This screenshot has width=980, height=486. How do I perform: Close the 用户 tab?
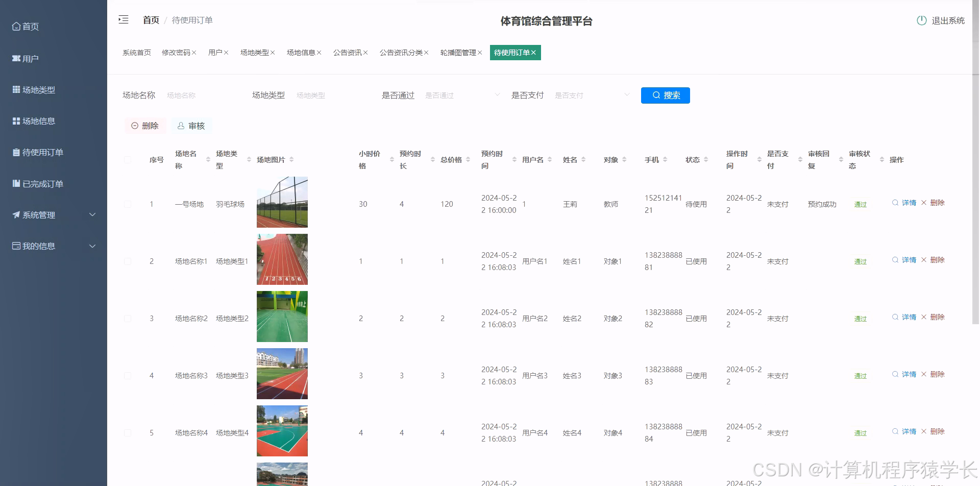point(226,53)
